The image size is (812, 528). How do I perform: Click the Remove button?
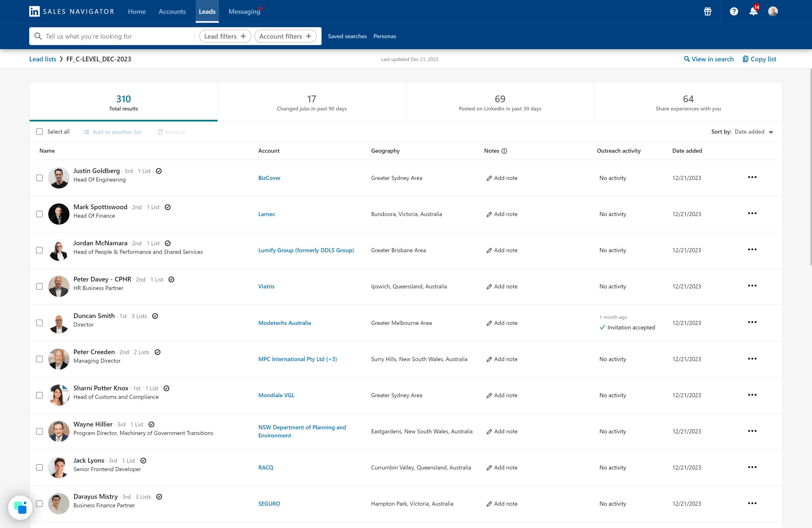pyautogui.click(x=171, y=132)
